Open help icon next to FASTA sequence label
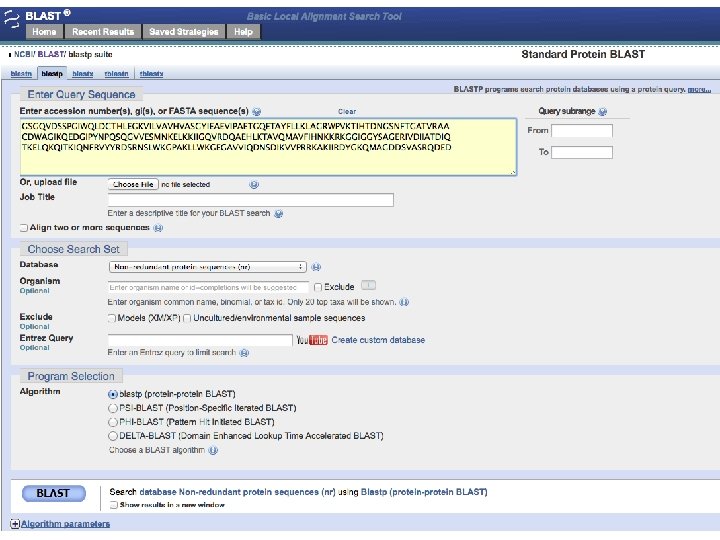 [257, 112]
